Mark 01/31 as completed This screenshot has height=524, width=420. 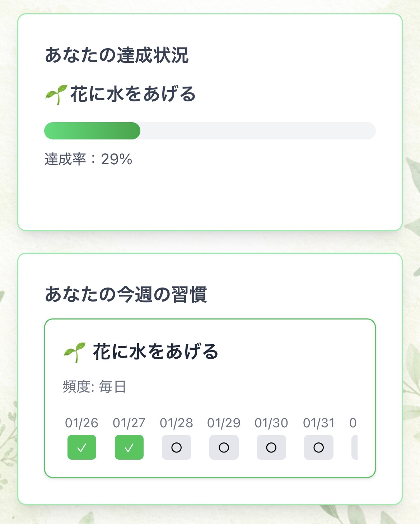[x=319, y=447]
